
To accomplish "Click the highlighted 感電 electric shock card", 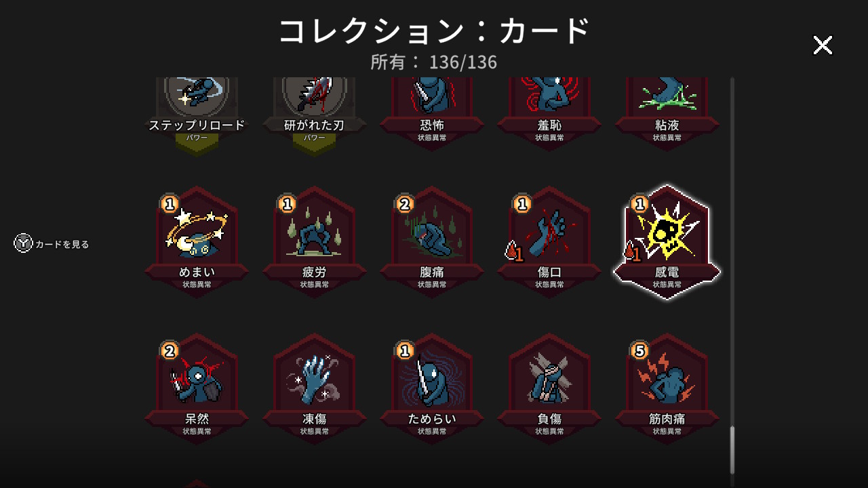I will 667,242.
